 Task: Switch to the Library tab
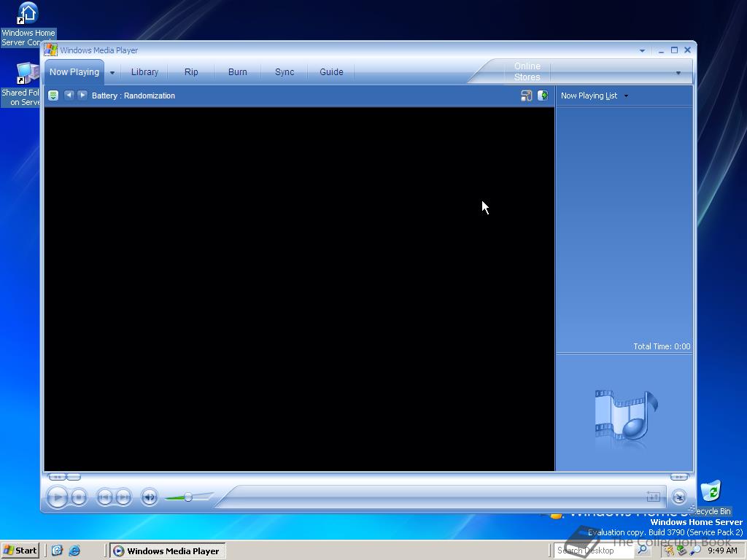[x=144, y=72]
